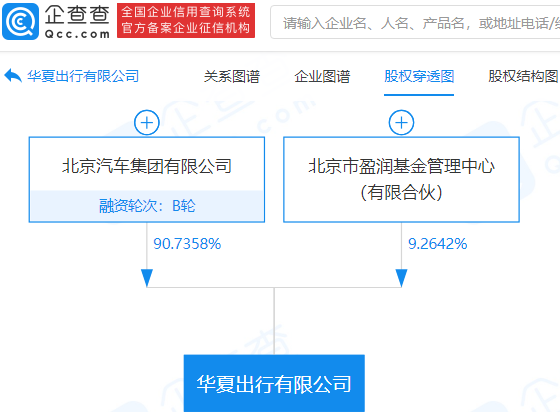Click the back arrow icon
This screenshot has height=412, width=560.
(13, 76)
